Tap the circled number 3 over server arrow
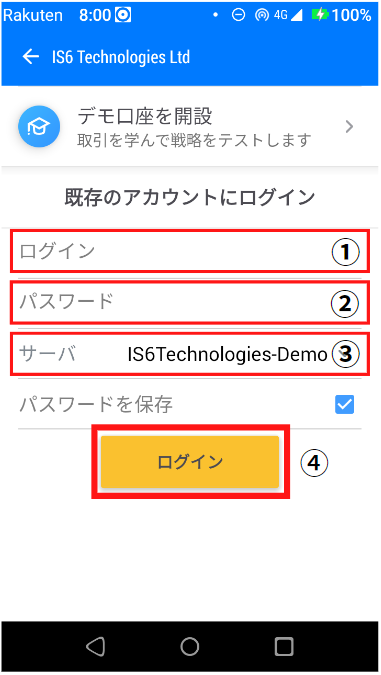Screen dimensions: 381x675 (346, 355)
